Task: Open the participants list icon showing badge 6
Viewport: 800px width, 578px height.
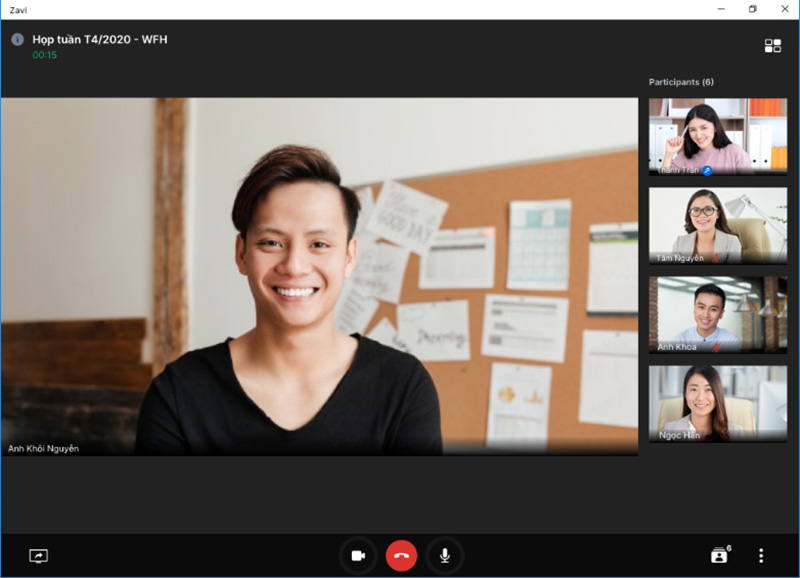Action: (721, 552)
